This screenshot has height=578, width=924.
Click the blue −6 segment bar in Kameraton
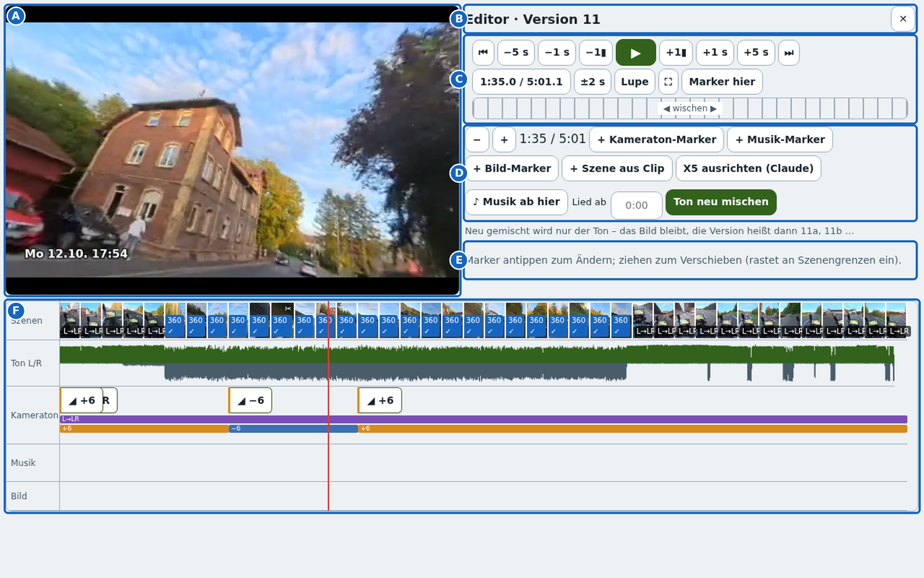[293, 428]
